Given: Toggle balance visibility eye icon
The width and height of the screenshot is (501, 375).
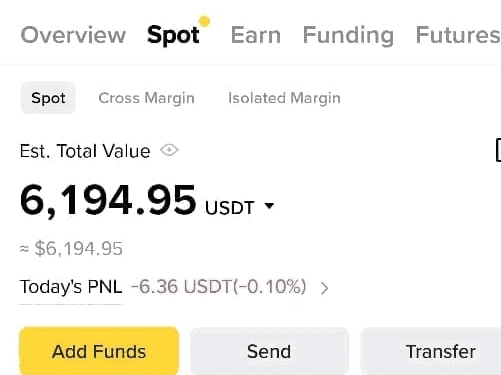Looking at the screenshot, I should tap(169, 150).
